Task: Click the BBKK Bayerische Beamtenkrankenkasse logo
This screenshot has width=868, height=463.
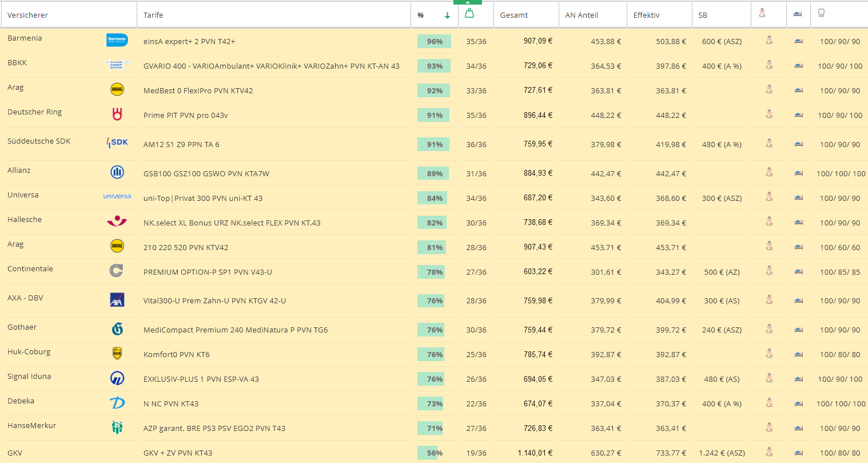Action: pyautogui.click(x=117, y=65)
